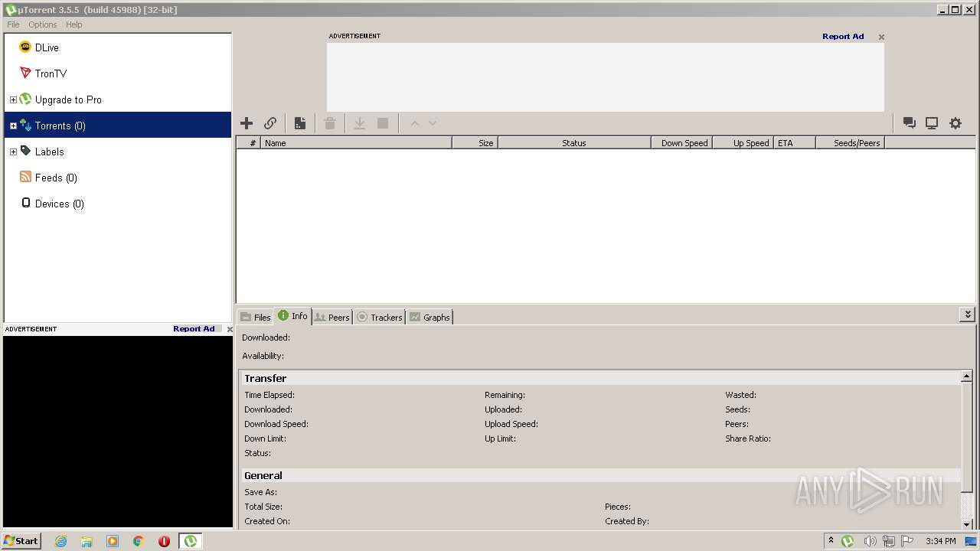Launch Google Chrome from the taskbar
Viewport: 980px width, 551px height.
click(139, 541)
